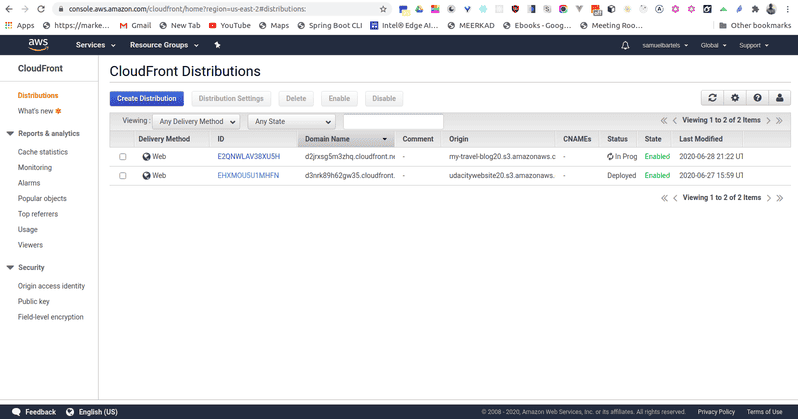Image resolution: width=798 pixels, height=419 pixels.
Task: Click the Delete button
Action: pos(296,98)
